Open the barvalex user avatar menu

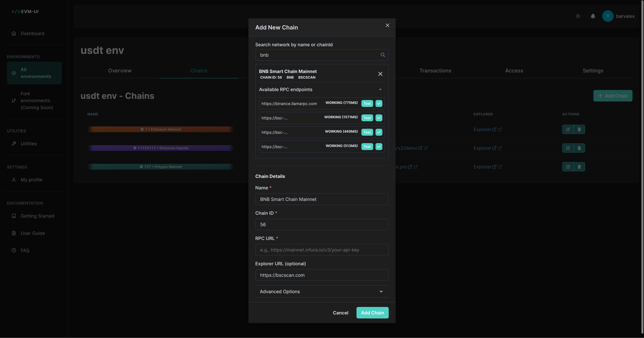(x=607, y=16)
